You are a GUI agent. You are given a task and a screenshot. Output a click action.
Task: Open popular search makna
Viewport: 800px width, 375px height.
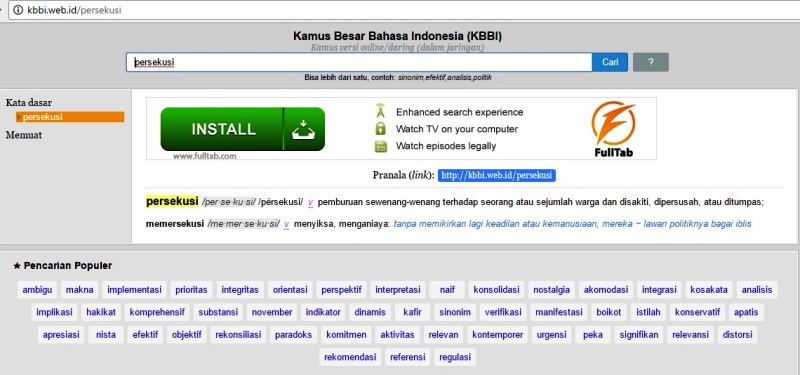80,290
